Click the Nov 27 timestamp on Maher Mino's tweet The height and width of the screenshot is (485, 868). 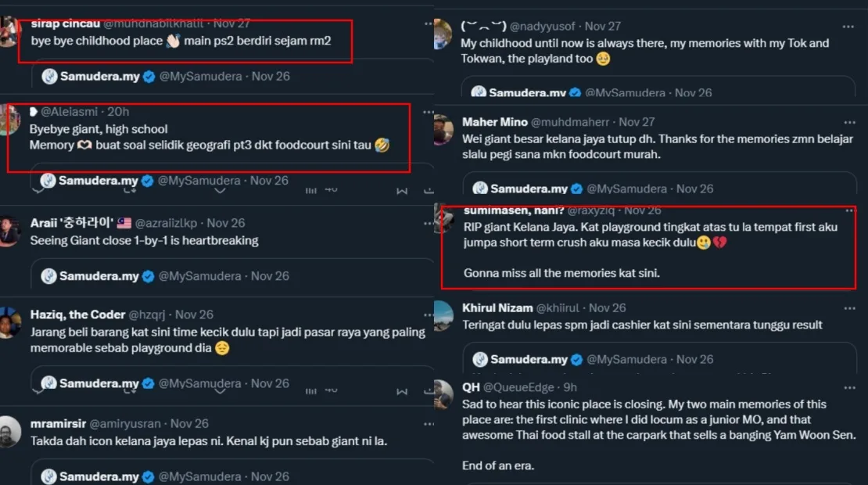(x=637, y=122)
